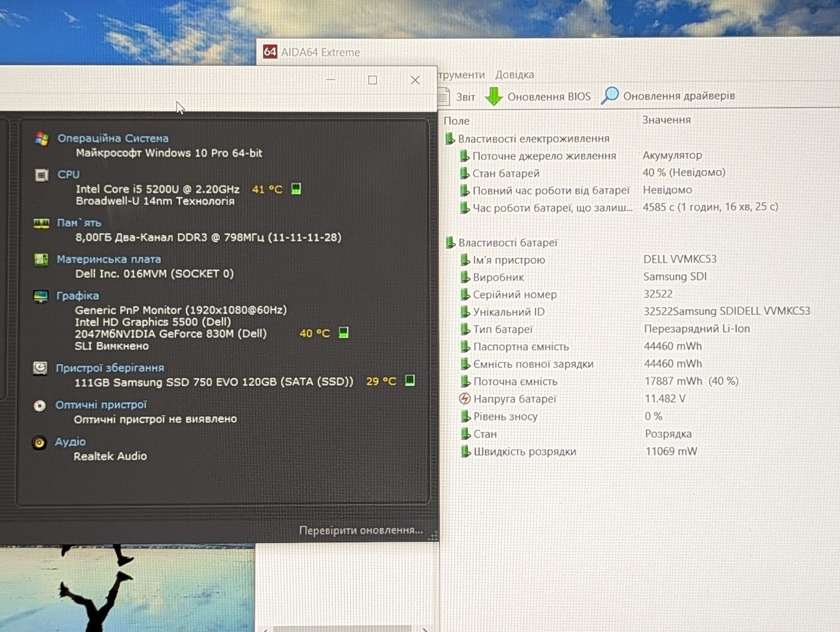This screenshot has width=840, height=632.
Task: Click the value Акумулятор
Action: (672, 156)
